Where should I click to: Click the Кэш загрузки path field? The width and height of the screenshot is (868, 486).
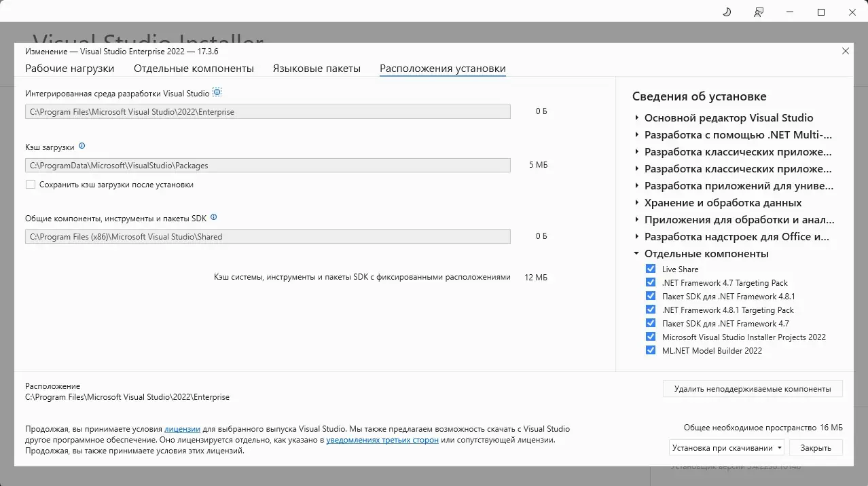[268, 166]
